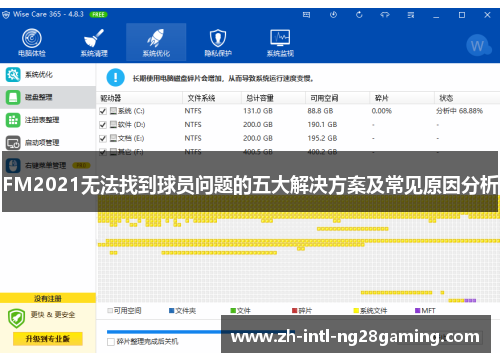Sort by the 状态 column header

pos(467,98)
